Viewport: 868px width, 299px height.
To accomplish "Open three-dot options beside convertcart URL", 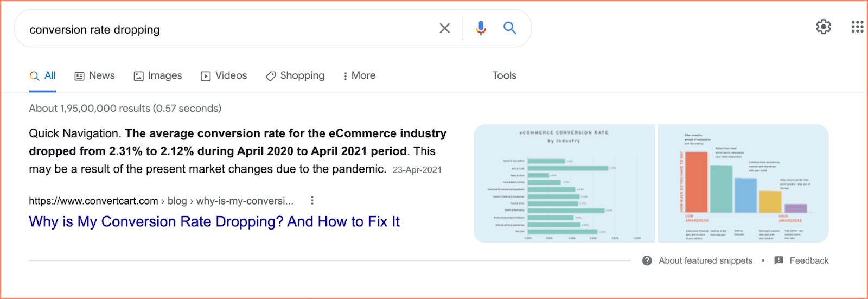I will [x=312, y=201].
